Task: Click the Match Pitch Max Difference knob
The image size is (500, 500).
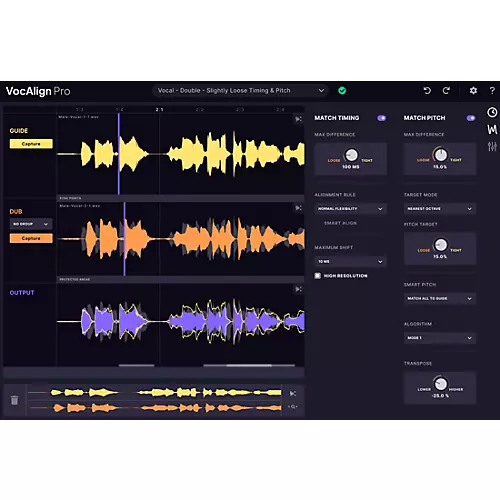Action: pyautogui.click(x=440, y=155)
